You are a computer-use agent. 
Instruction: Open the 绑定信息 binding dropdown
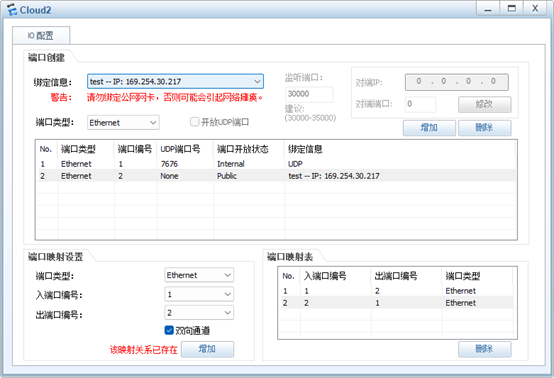pos(175,81)
